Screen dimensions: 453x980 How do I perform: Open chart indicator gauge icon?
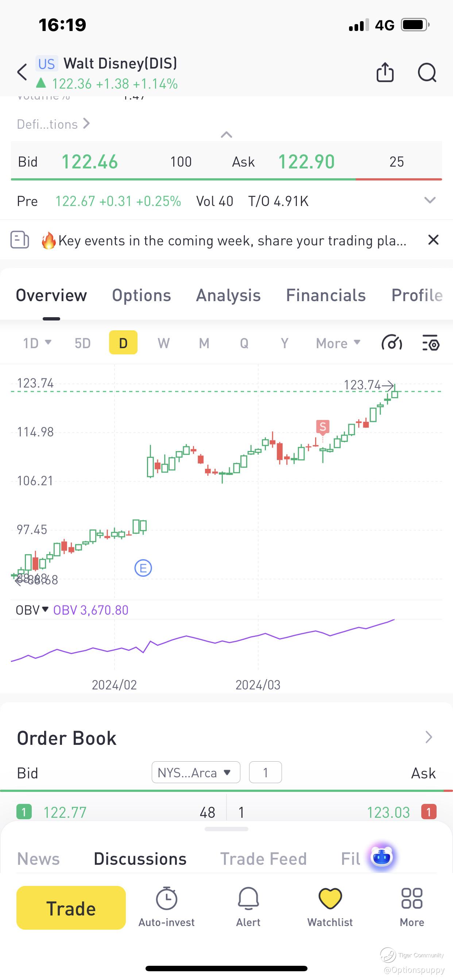point(392,343)
